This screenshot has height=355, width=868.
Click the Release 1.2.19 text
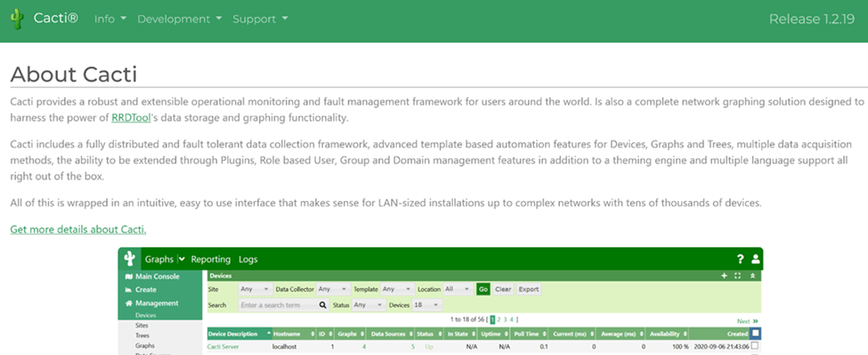pyautogui.click(x=812, y=19)
